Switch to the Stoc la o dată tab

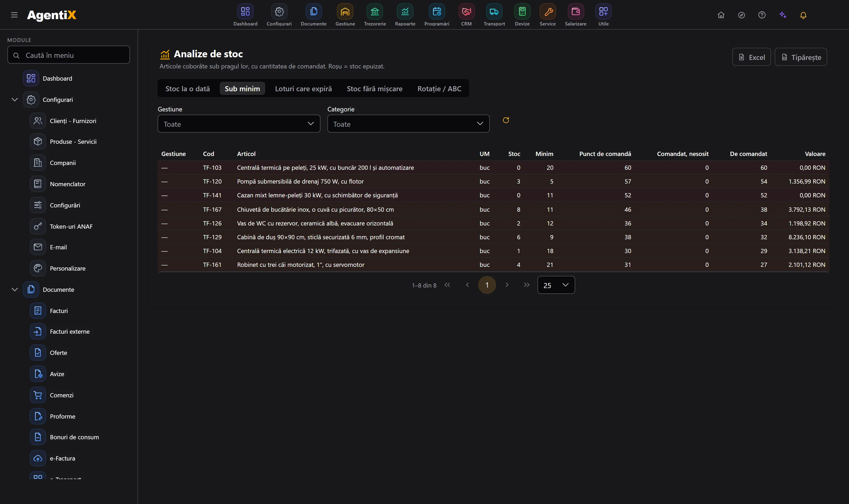(188, 88)
